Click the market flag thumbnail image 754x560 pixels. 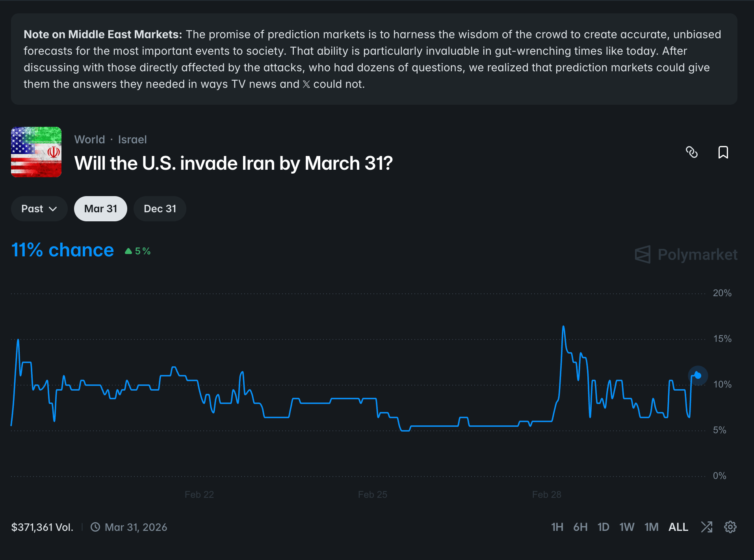tap(36, 152)
